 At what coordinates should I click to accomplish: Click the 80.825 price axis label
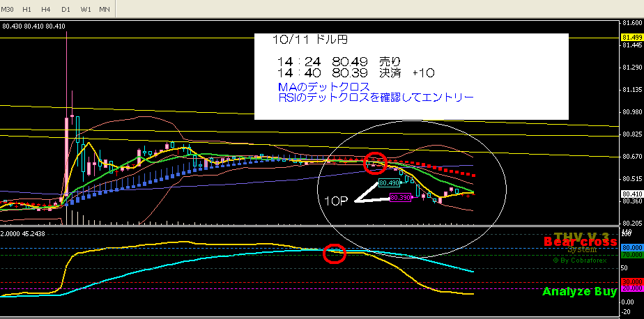point(631,134)
